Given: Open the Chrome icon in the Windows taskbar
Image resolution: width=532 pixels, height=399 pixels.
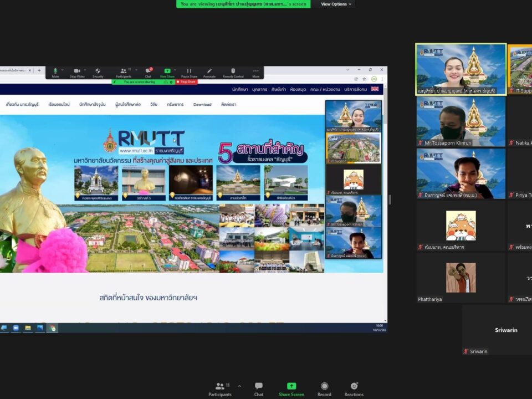Looking at the screenshot, I should click(x=52, y=328).
